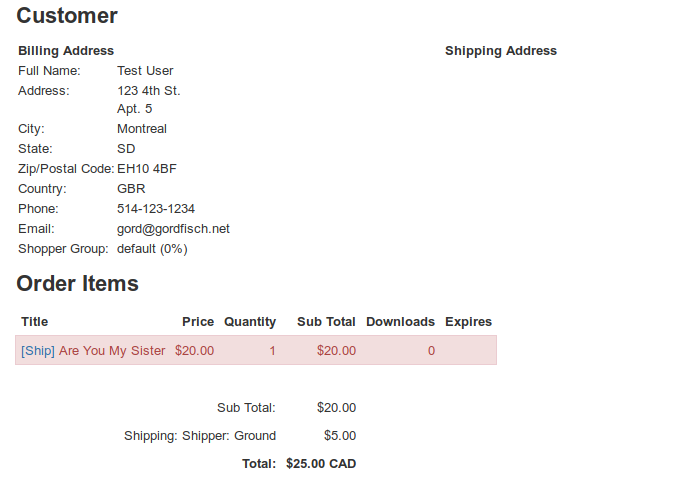Click the Customer section heading

pos(67,16)
